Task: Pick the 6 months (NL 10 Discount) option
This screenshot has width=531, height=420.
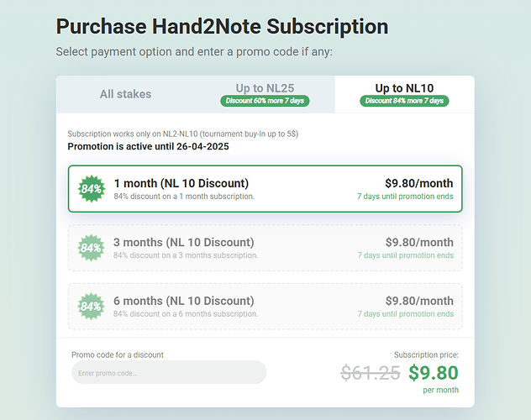Action: [265, 307]
